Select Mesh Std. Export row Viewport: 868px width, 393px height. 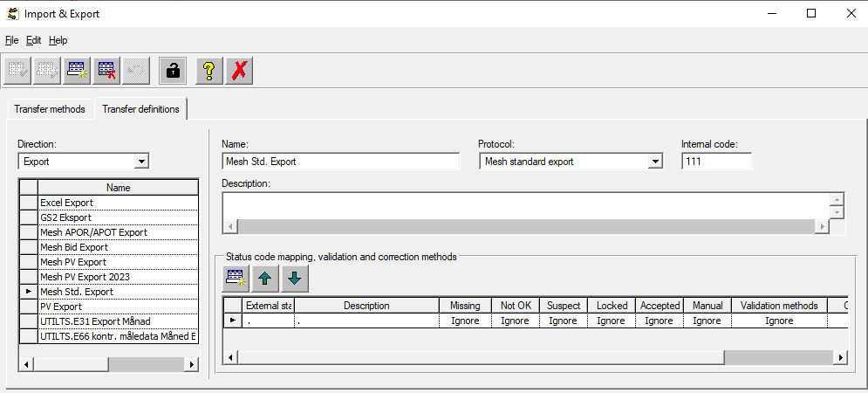pos(118,292)
